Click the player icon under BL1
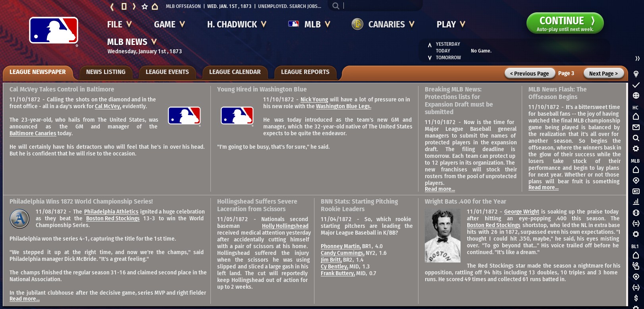The width and height of the screenshot is (644, 309). tap(636, 266)
